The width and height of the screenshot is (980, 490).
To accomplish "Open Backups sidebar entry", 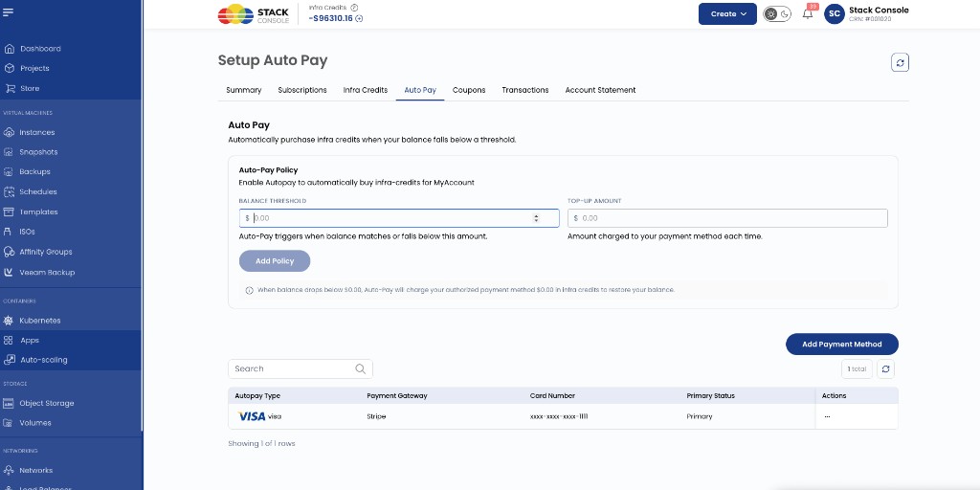I will pos(34,172).
